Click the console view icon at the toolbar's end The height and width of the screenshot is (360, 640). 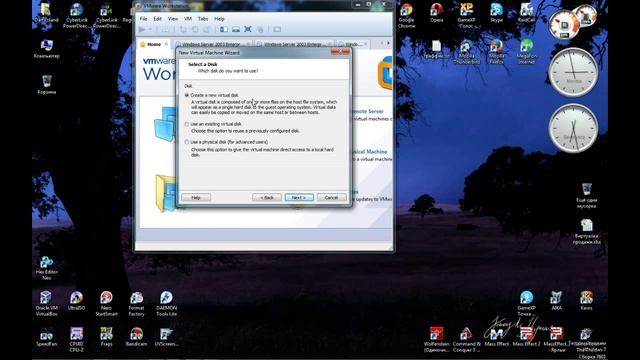pyautogui.click(x=277, y=29)
